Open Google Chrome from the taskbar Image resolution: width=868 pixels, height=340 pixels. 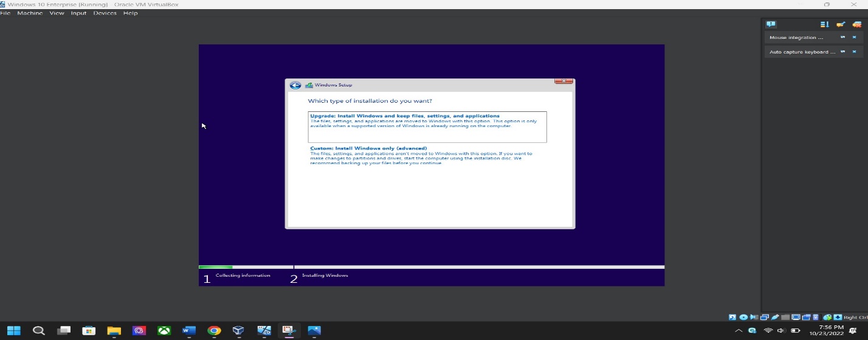click(214, 331)
